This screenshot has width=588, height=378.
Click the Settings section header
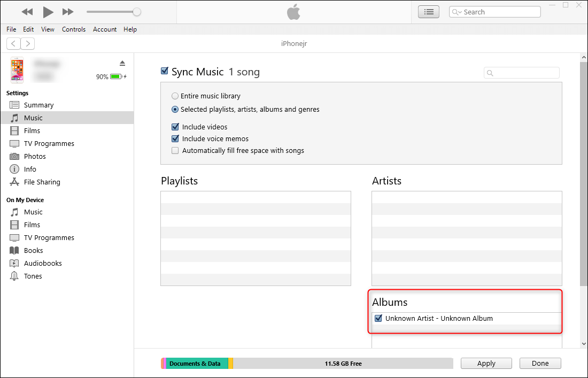coord(17,93)
